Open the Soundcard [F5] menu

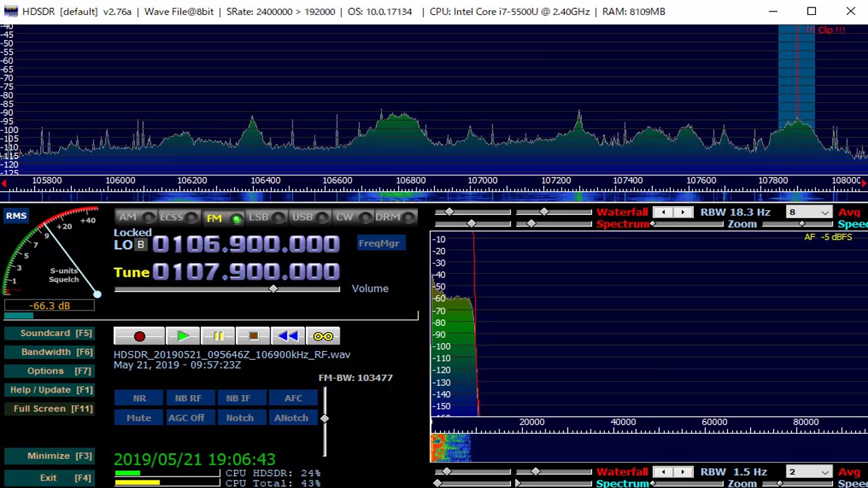(x=49, y=333)
